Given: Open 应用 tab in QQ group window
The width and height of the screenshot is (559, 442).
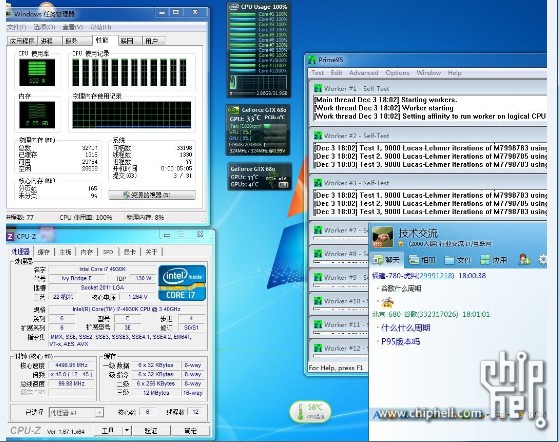Looking at the screenshot, I should [x=493, y=260].
